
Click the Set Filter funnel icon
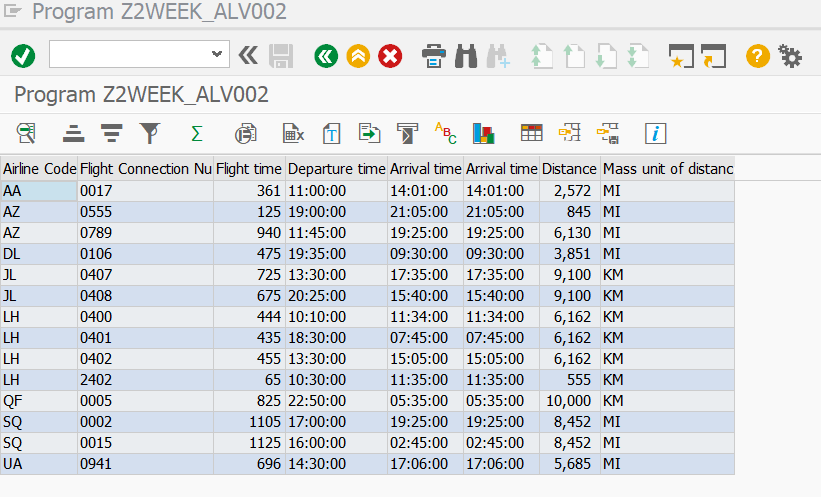click(150, 134)
